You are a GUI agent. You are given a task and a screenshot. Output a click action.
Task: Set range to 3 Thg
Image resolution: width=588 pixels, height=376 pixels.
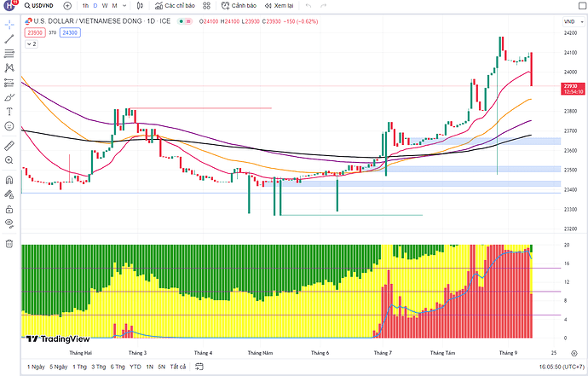point(99,367)
